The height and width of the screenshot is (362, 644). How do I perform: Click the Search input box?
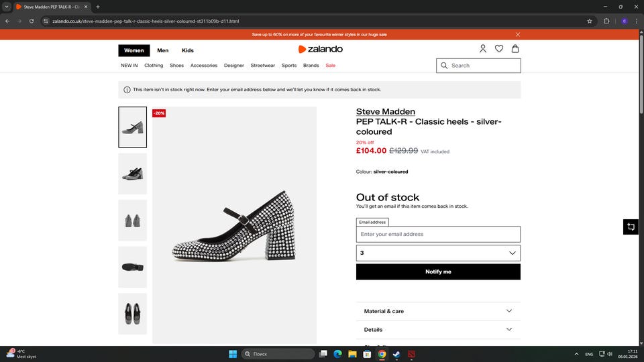click(478, 66)
